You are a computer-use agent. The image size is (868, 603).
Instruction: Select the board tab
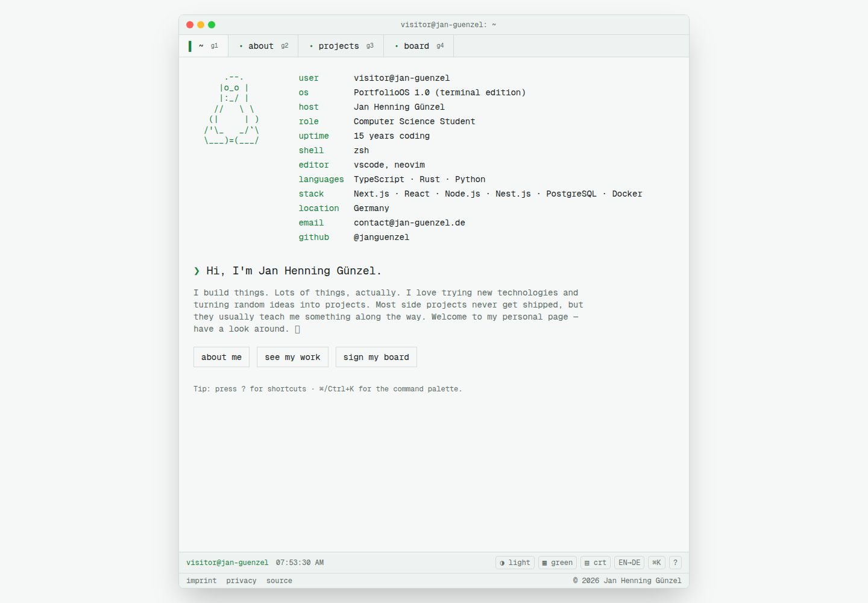point(419,46)
